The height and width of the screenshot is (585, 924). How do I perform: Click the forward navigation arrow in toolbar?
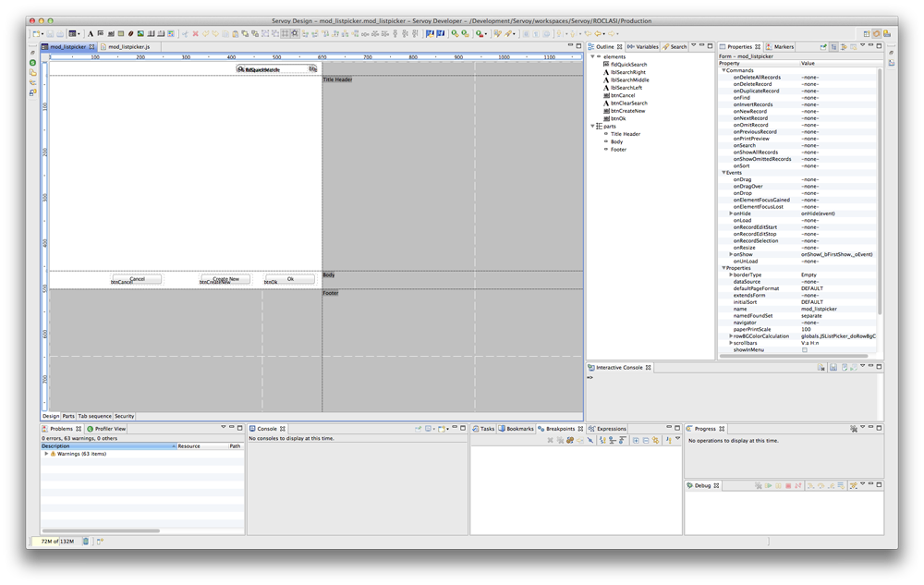click(x=612, y=34)
